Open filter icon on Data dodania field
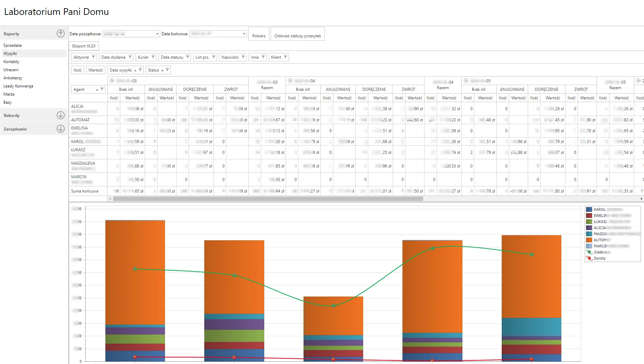The image size is (644, 364). (x=130, y=57)
